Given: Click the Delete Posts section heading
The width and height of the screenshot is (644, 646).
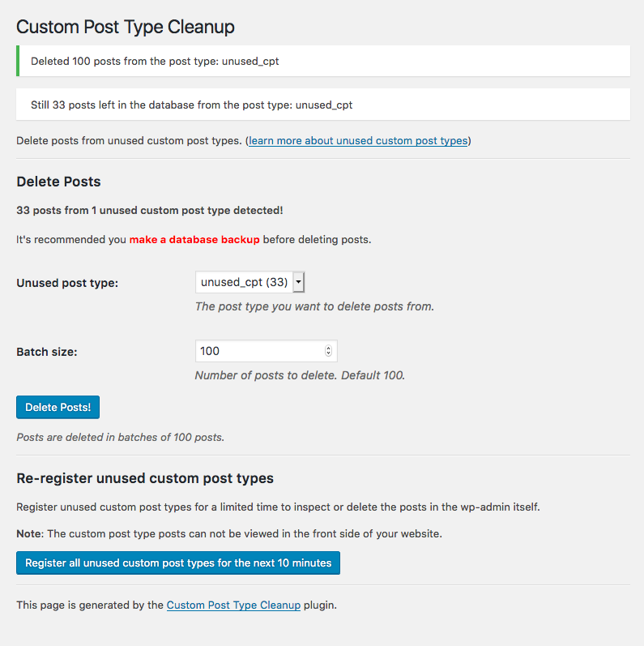Looking at the screenshot, I should click(58, 182).
